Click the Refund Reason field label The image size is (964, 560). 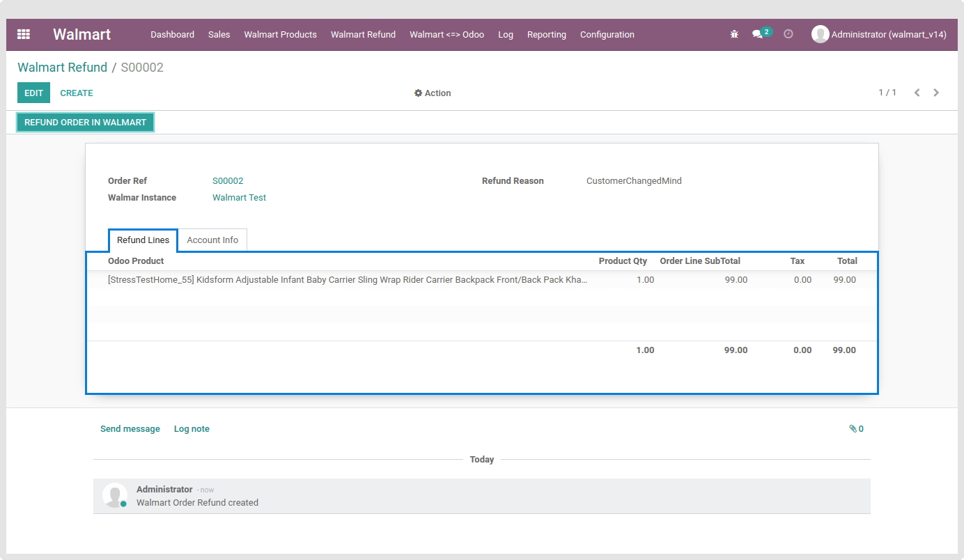tap(513, 181)
